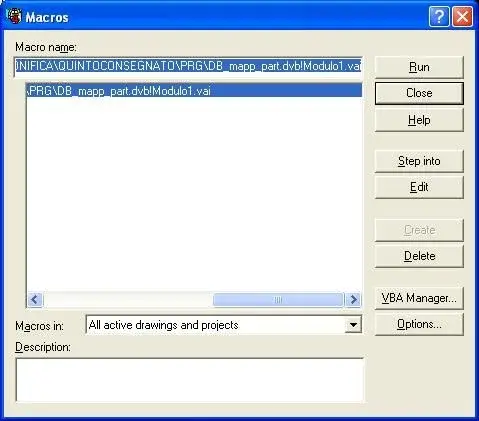Click the Step into button

point(419,161)
